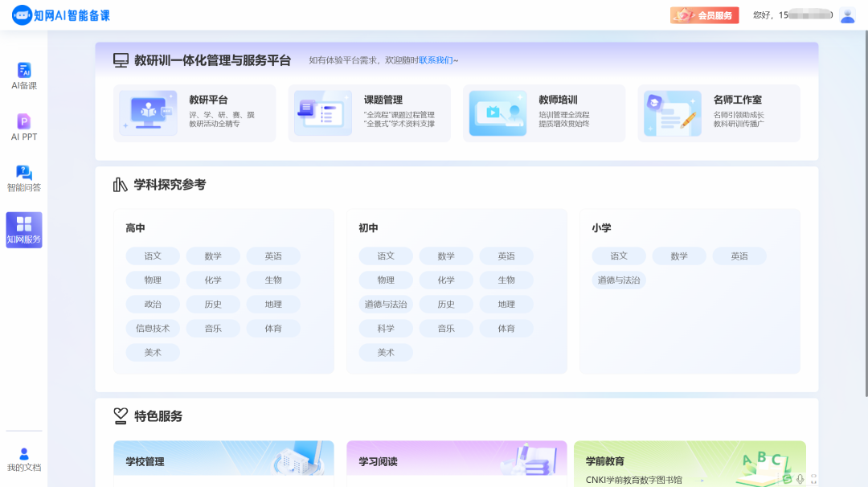Open AI PPT in the sidebar
This screenshot has height=487, width=868.
pos(24,127)
